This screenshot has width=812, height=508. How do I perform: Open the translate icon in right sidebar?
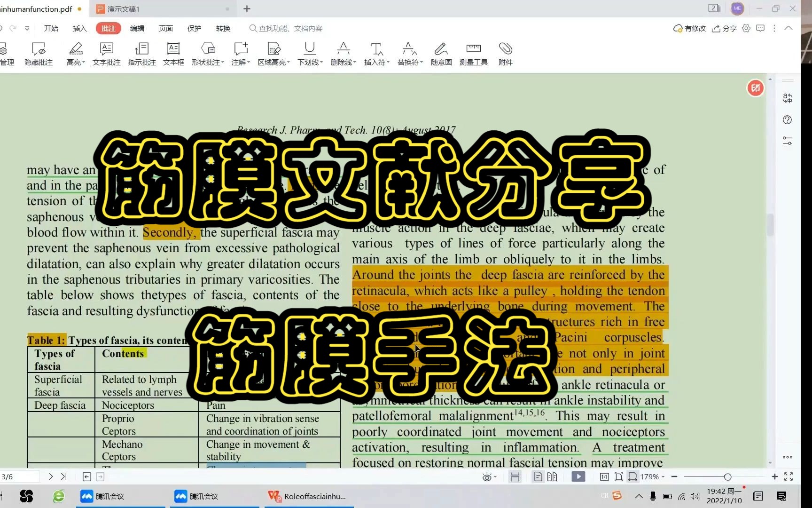coord(788,98)
